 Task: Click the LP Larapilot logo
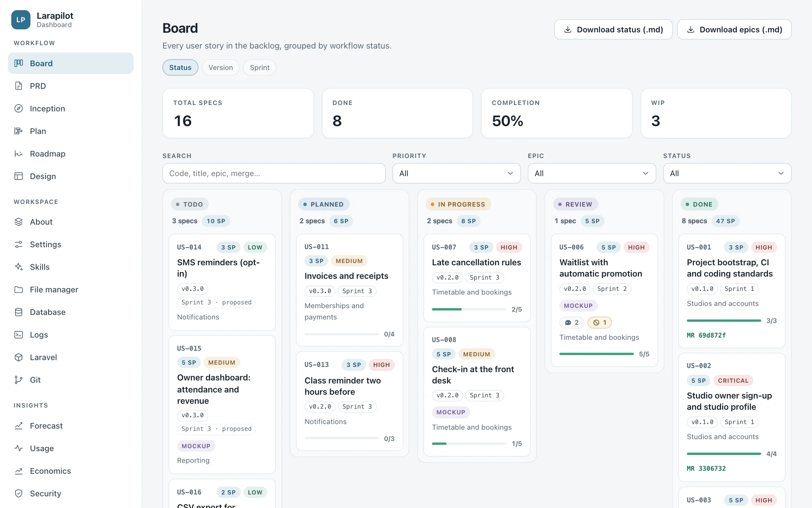tap(21, 20)
